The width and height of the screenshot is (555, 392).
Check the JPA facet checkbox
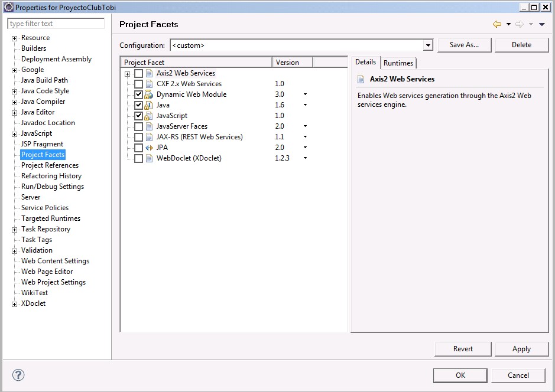[x=138, y=148]
